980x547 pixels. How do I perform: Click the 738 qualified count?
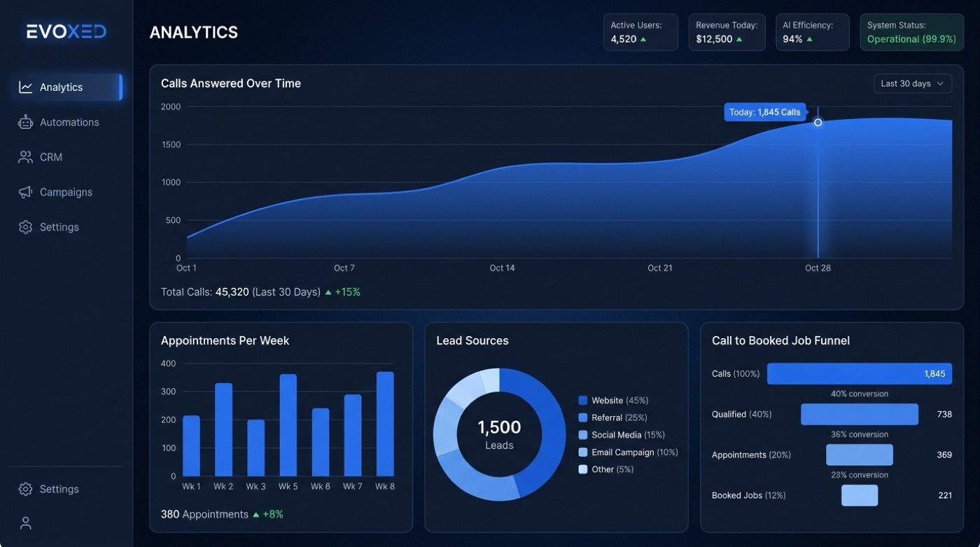click(x=944, y=414)
